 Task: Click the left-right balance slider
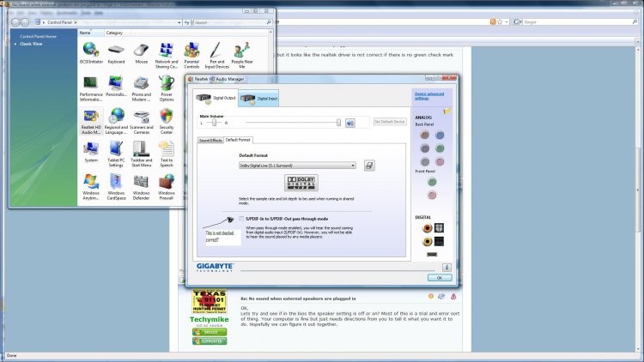(x=214, y=123)
